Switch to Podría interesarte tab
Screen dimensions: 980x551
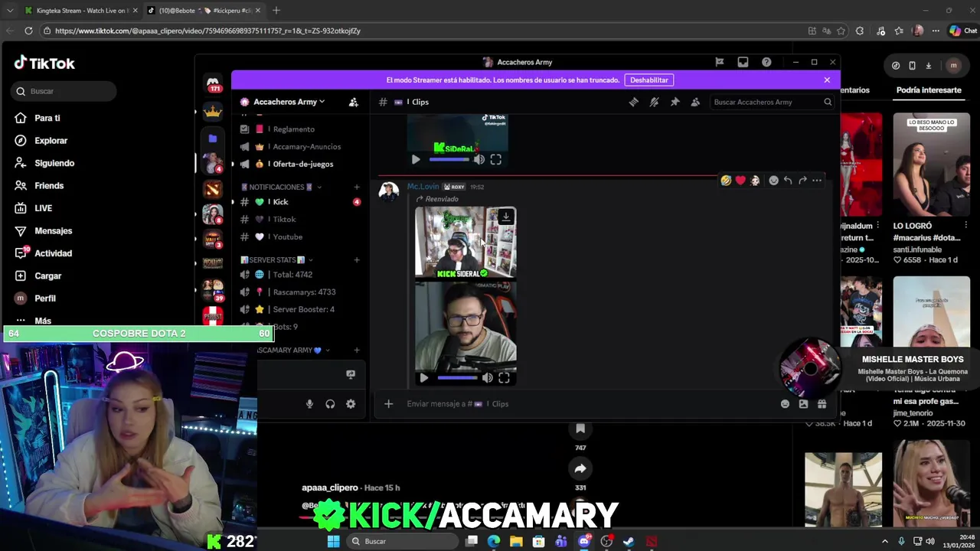click(x=929, y=90)
